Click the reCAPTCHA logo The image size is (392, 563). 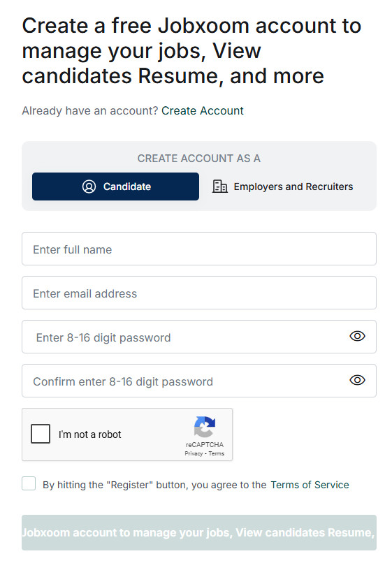pos(205,427)
